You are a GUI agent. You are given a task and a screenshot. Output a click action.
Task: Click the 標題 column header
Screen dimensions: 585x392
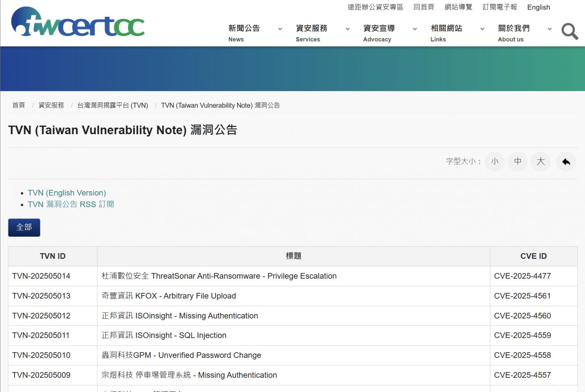[x=294, y=256]
